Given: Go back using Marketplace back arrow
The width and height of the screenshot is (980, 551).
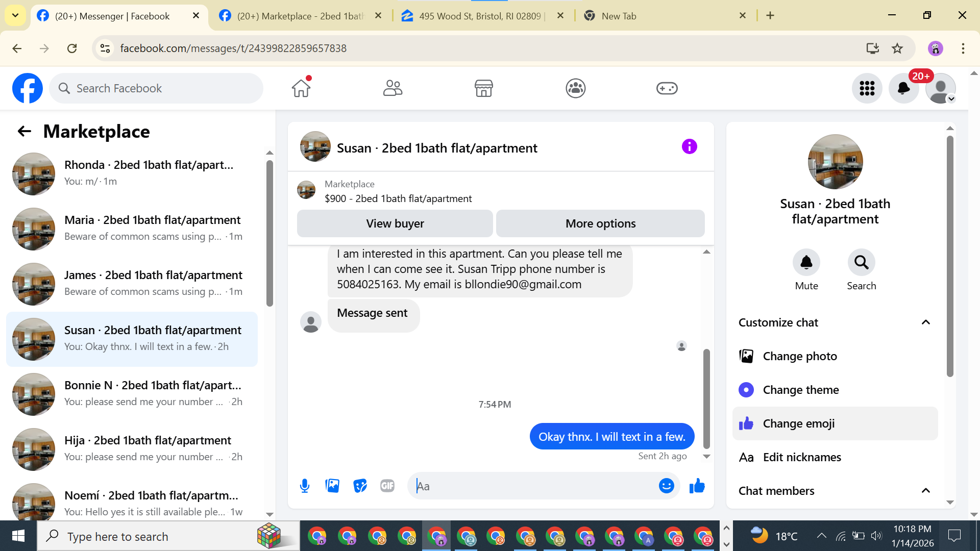Looking at the screenshot, I should click(x=24, y=132).
